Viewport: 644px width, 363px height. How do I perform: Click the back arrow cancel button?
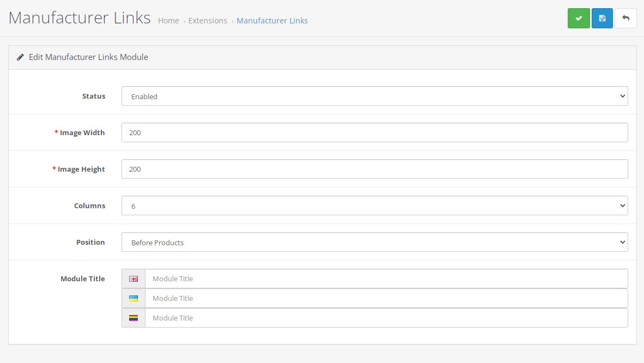(x=625, y=18)
